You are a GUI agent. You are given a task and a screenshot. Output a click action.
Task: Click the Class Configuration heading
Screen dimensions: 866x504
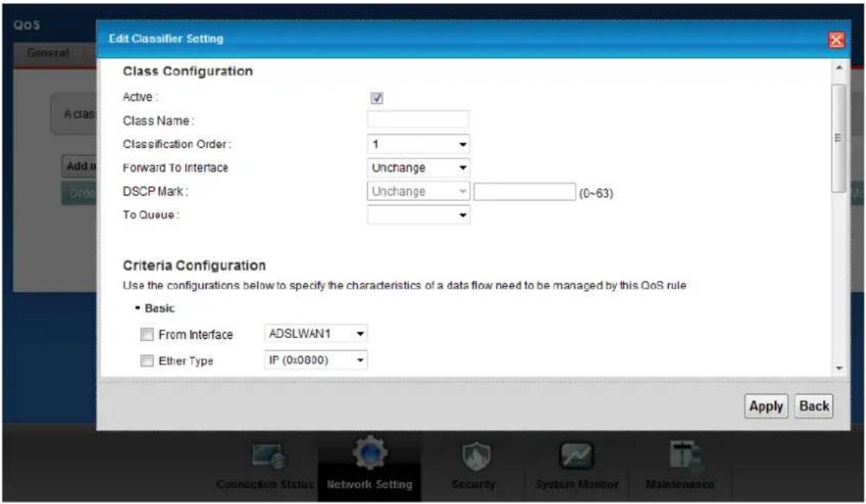point(188,72)
